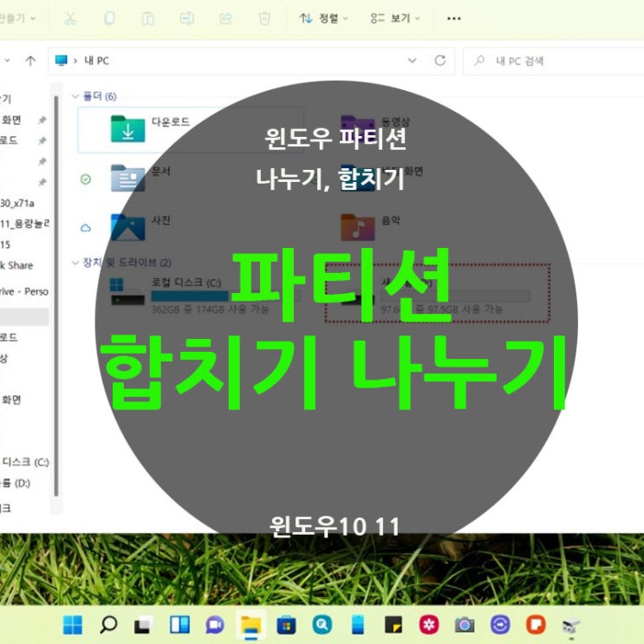Click the chevron after the PC icon in the breadcrumb
This screenshot has width=644, height=644.
pos(75,62)
